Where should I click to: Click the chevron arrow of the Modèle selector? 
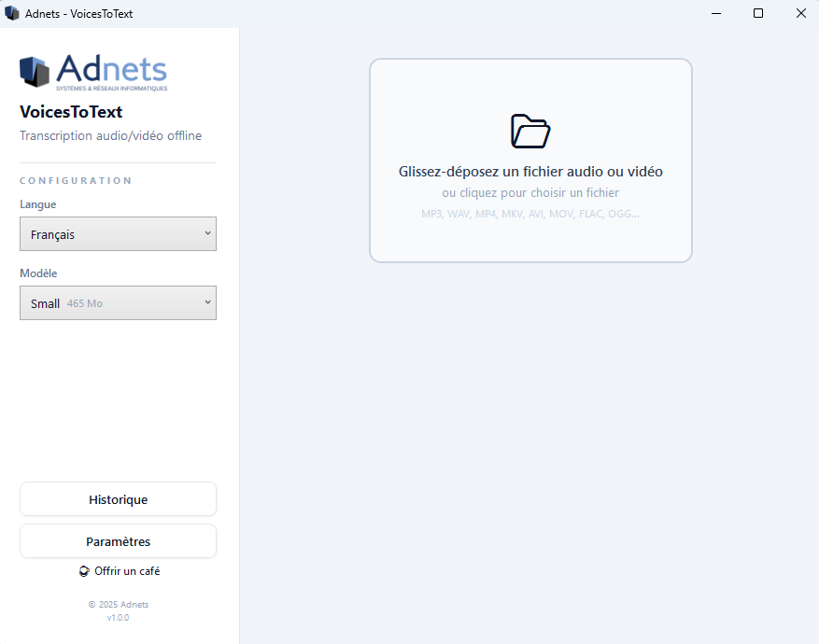(x=207, y=303)
